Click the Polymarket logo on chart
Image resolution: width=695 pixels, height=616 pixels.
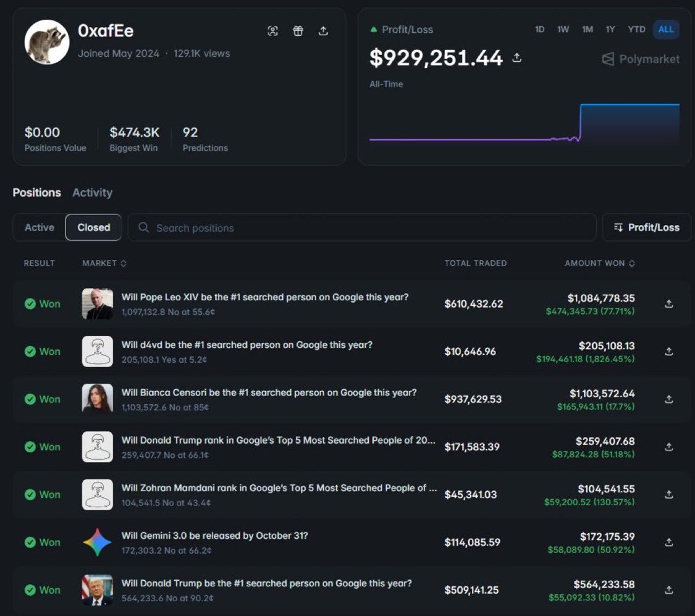click(x=641, y=59)
